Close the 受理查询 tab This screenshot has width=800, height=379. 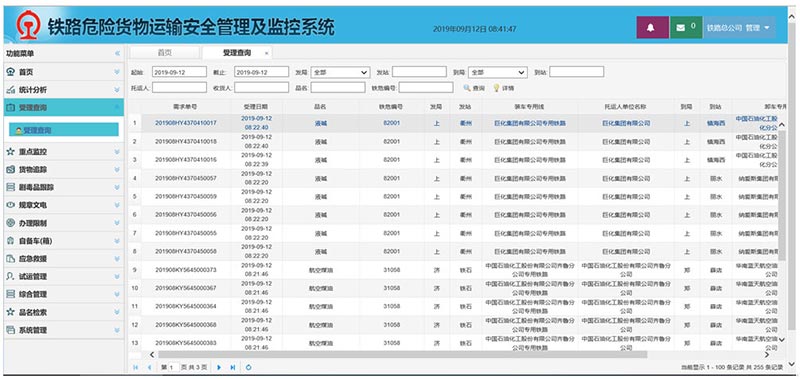coord(266,53)
